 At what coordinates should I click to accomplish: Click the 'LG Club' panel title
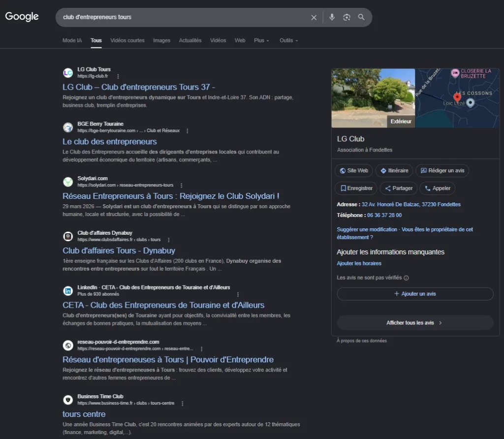coord(350,139)
